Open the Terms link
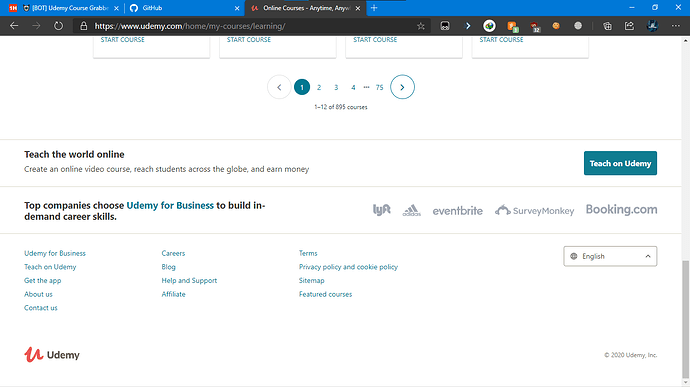 [308, 253]
